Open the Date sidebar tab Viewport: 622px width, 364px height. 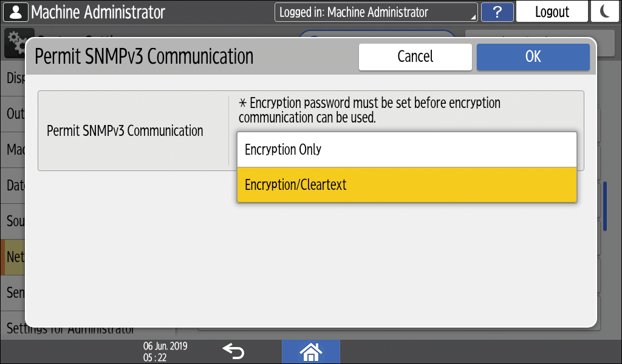[x=13, y=186]
